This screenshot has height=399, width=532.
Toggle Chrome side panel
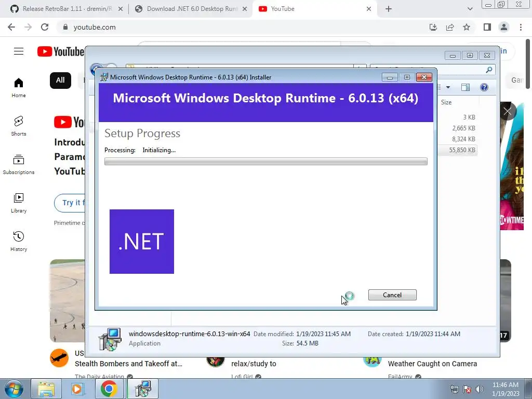[x=487, y=27]
